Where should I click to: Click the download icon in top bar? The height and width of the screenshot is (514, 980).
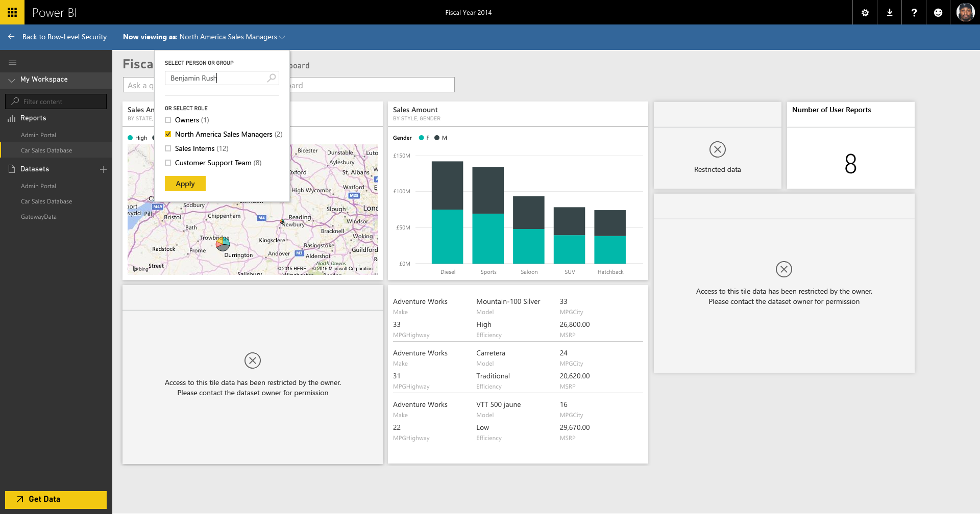point(890,13)
